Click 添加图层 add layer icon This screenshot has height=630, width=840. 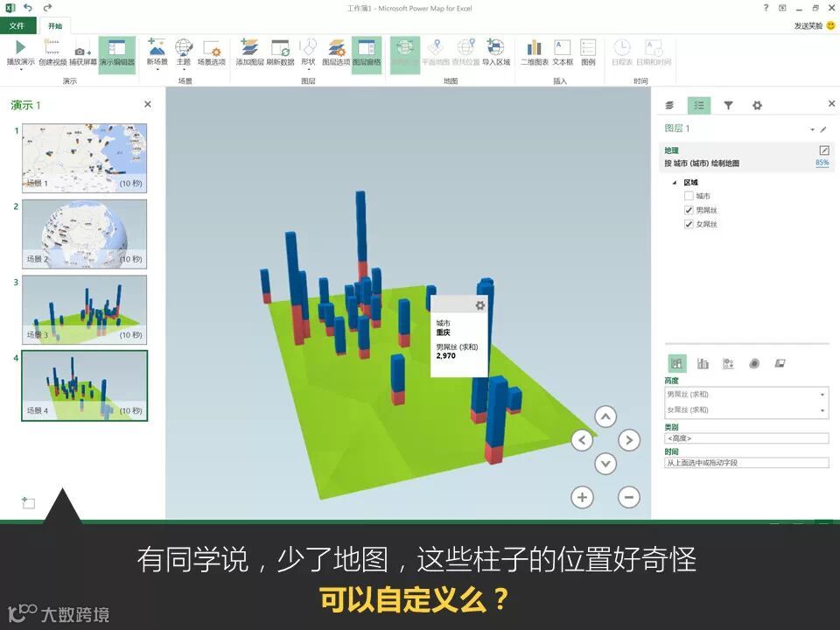(249, 47)
